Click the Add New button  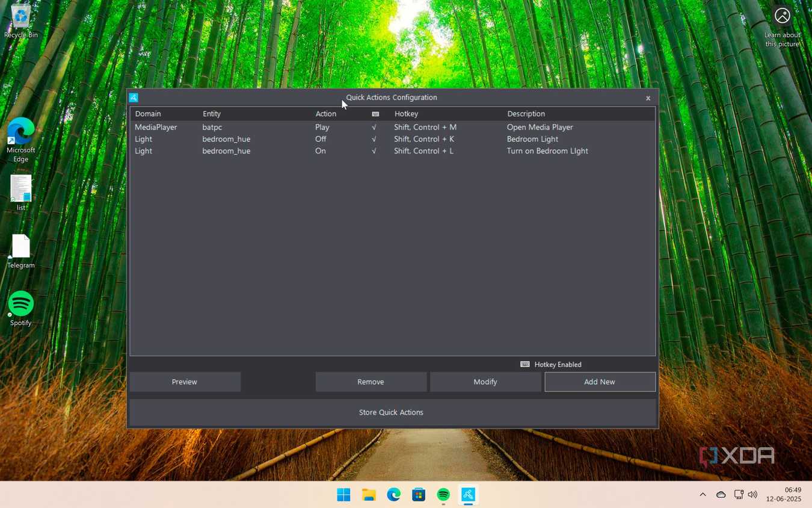[x=600, y=382]
